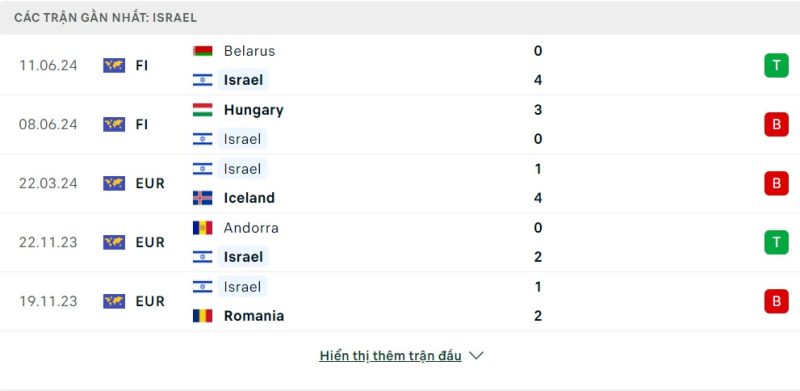Click the Andorra flag icon
Image resolution: width=800 pixels, height=391 pixels.
click(x=203, y=228)
